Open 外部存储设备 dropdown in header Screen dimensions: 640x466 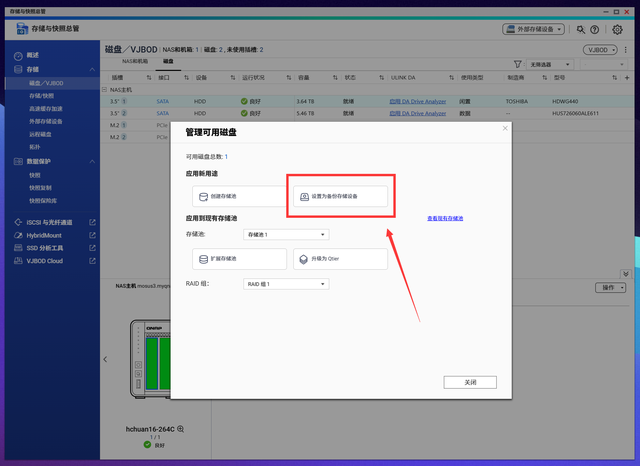(x=538, y=31)
